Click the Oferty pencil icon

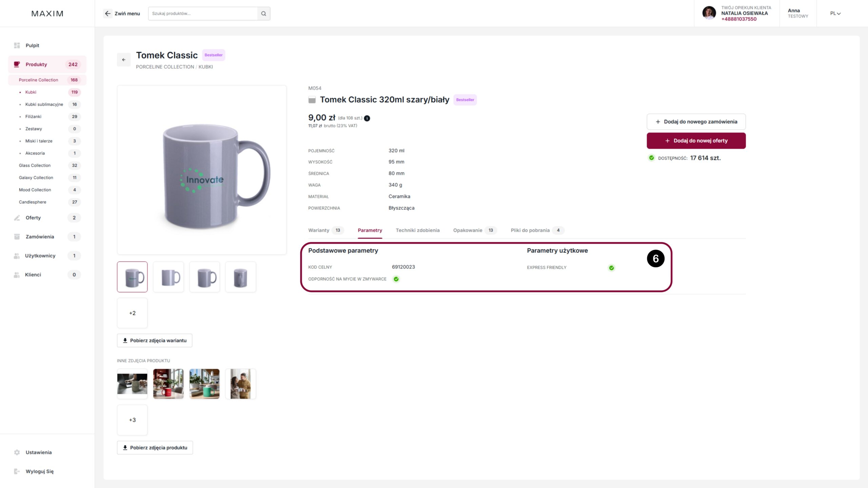[x=17, y=218]
